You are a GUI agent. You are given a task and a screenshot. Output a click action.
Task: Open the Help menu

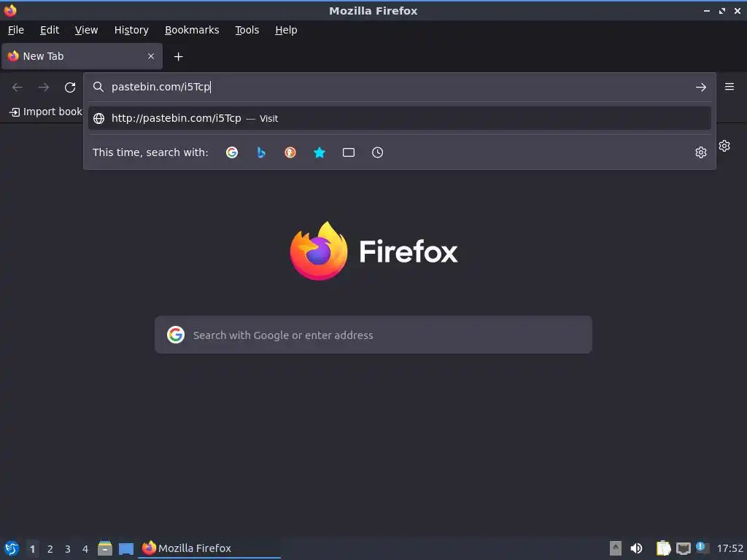pyautogui.click(x=286, y=30)
